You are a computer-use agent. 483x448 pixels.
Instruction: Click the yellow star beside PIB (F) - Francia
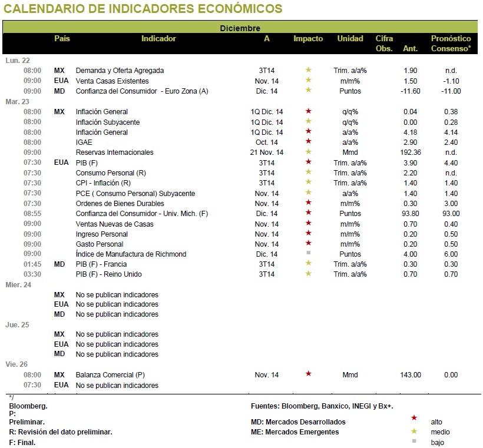click(308, 263)
